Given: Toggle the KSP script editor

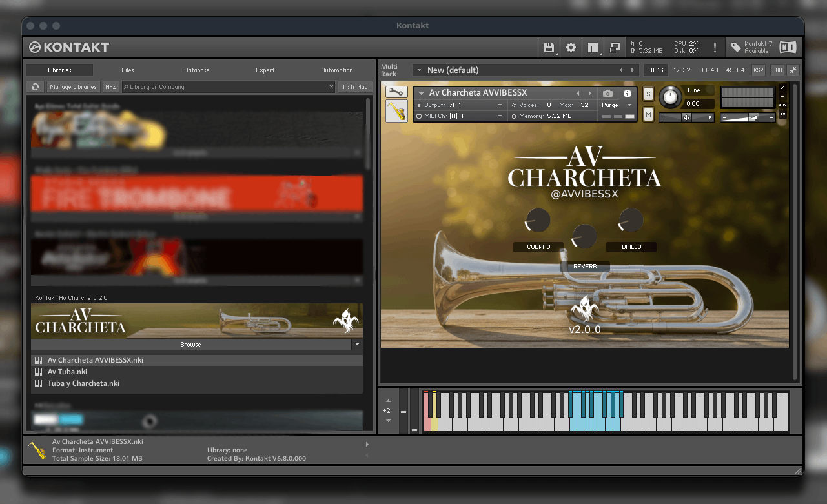Looking at the screenshot, I should click(758, 70).
